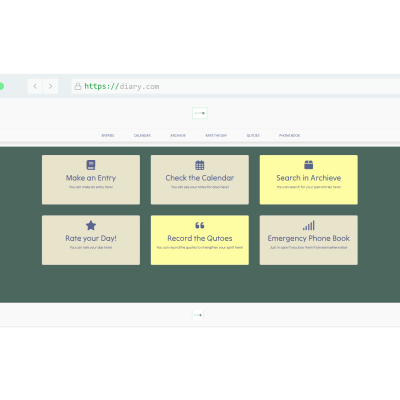Image resolution: width=400 pixels, height=400 pixels.
Task: Select RATE THE DAY in the navigation bar
Action: click(x=216, y=135)
